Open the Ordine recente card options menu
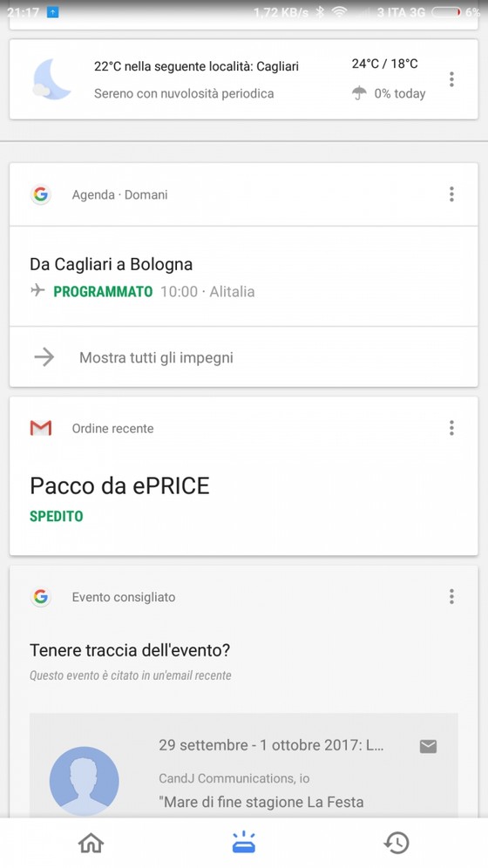Viewport: 488px width, 868px height. click(x=451, y=427)
